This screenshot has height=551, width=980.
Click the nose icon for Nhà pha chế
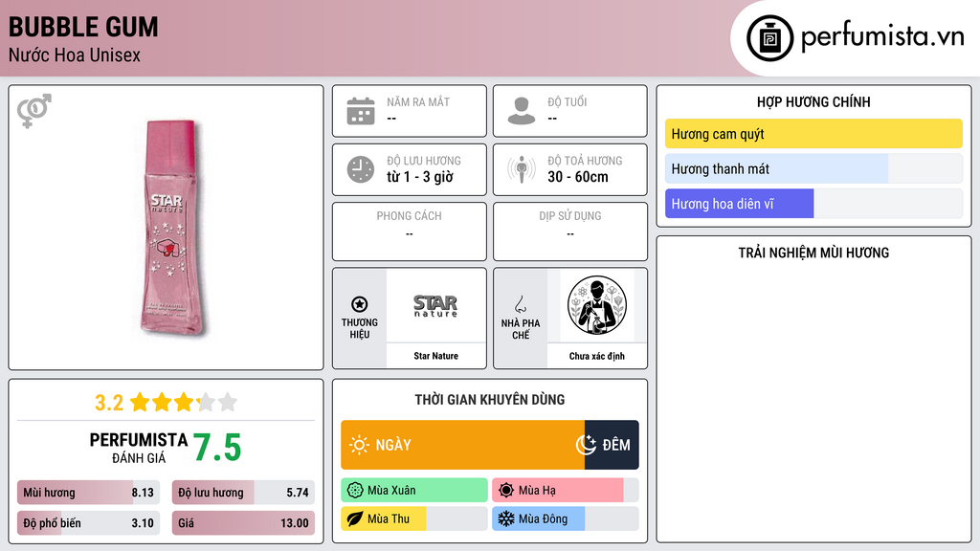[520, 304]
